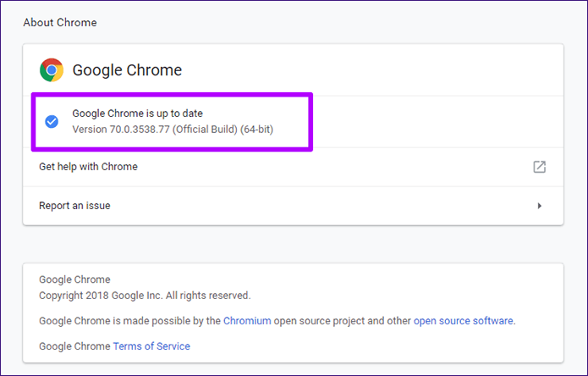Open the Terms of Service link

[x=151, y=346]
